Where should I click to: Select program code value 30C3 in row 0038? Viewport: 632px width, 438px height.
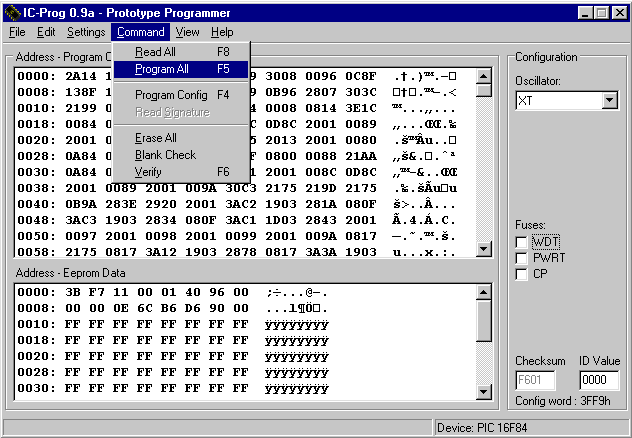tap(241, 188)
